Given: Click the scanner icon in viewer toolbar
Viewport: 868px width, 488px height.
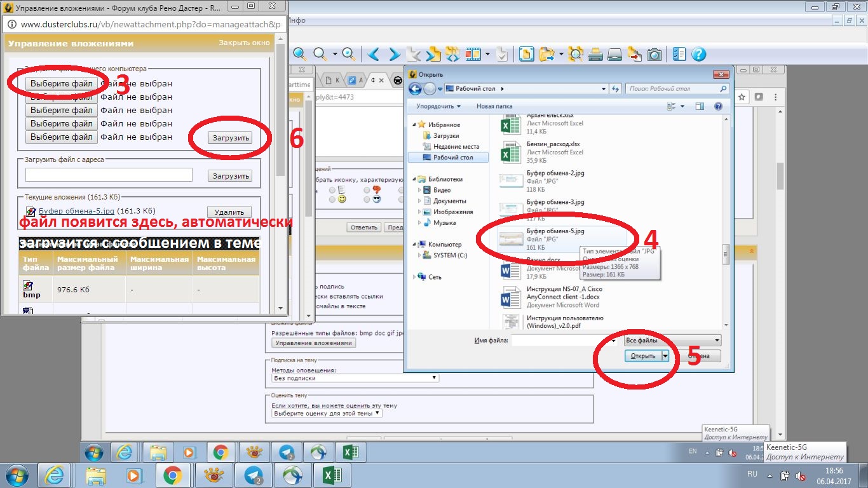Looking at the screenshot, I should (x=614, y=54).
